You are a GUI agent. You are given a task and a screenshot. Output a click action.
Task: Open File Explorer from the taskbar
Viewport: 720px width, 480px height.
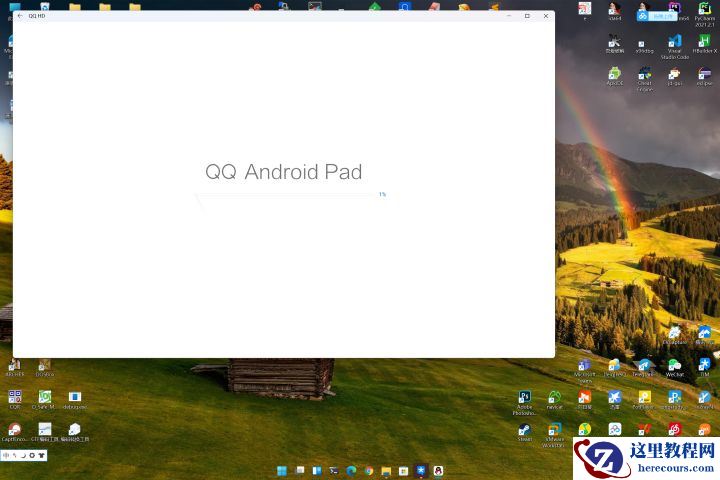tap(386, 471)
